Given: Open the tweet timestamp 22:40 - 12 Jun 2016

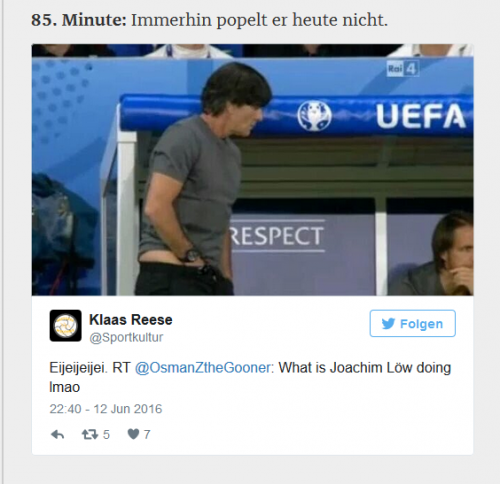Looking at the screenshot, I should point(106,409).
